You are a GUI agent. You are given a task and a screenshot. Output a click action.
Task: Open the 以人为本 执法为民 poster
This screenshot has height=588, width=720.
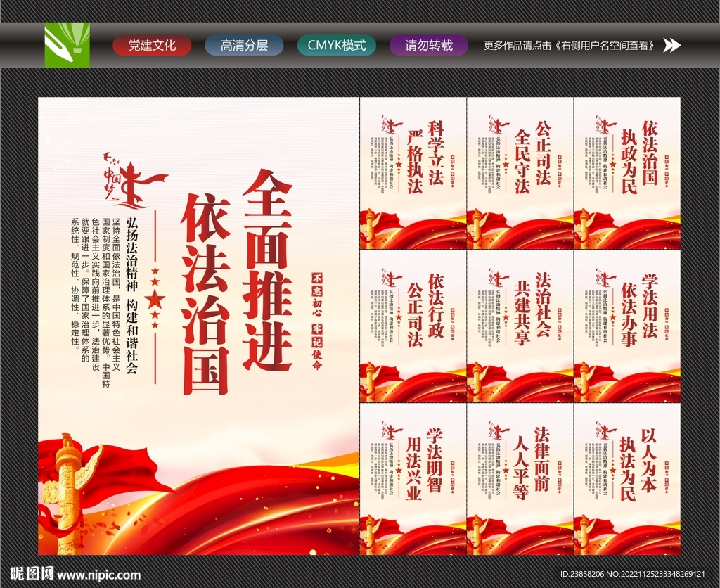coord(627,479)
